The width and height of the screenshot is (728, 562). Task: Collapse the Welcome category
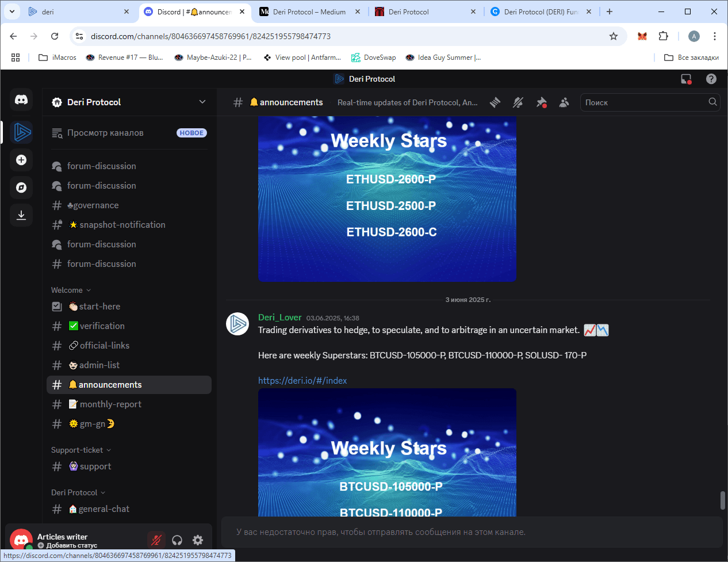point(71,290)
